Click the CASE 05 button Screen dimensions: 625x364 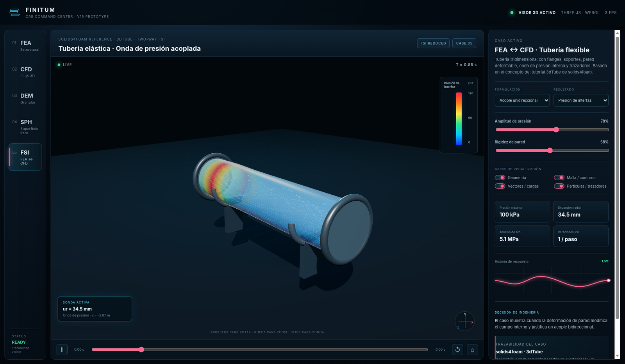464,43
